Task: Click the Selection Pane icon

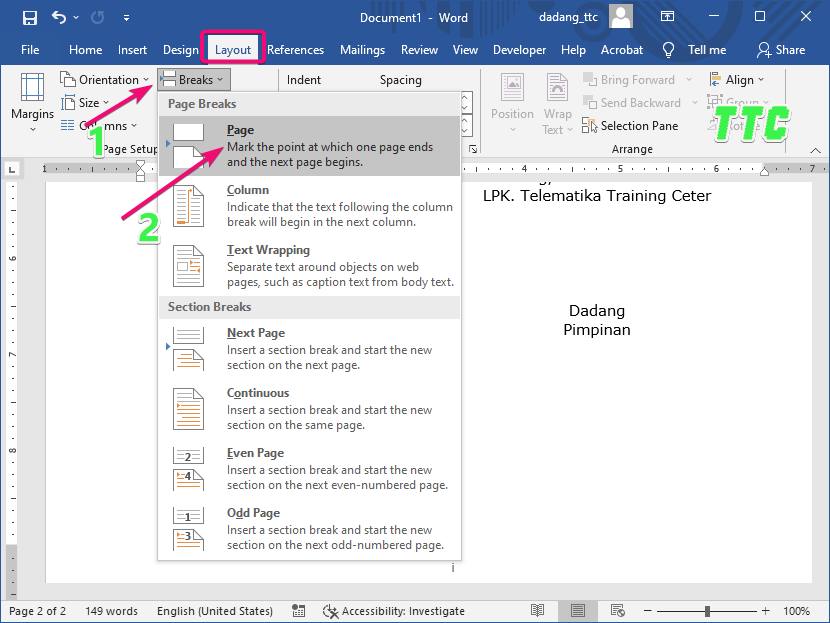Action: tap(590, 126)
